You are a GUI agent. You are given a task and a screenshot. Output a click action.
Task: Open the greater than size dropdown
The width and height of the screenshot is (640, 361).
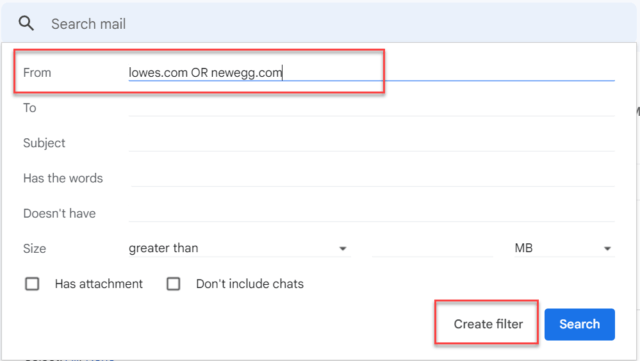tap(239, 248)
